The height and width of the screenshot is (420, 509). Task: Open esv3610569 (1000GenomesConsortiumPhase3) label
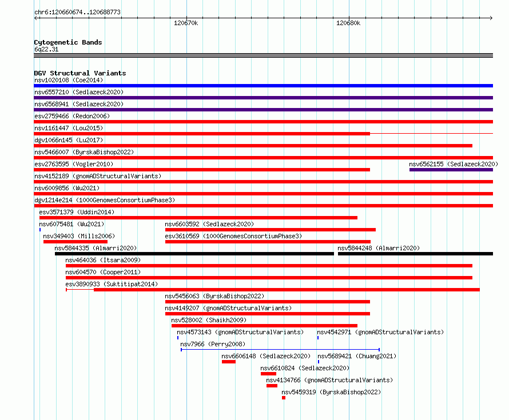pos(233,236)
